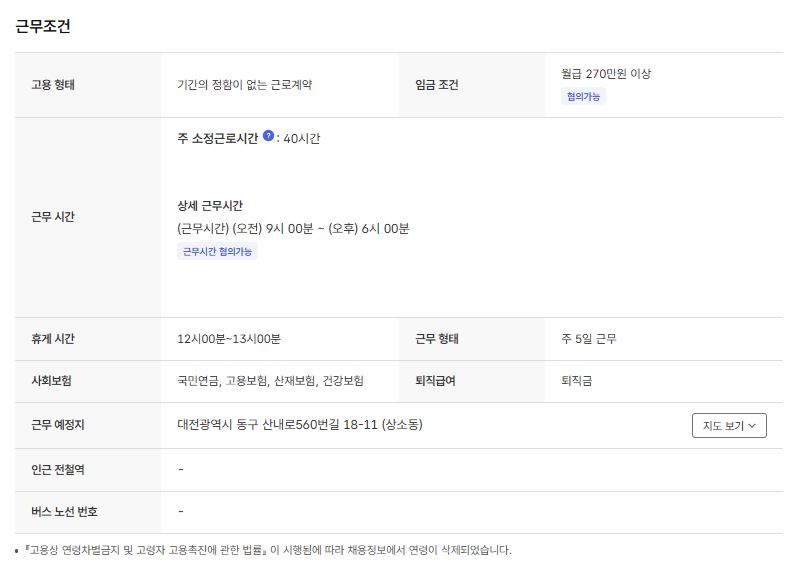Click the 휴게 시간 row label

(53, 339)
